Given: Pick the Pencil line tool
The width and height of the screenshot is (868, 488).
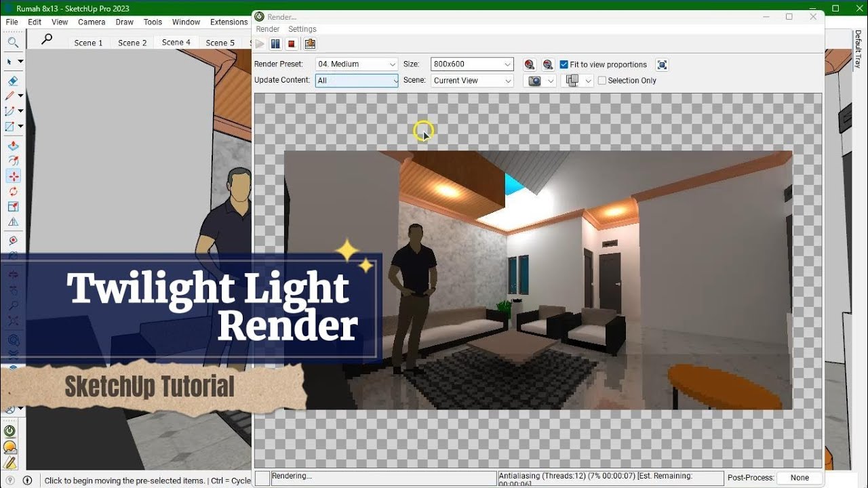Looking at the screenshot, I should tap(10, 96).
